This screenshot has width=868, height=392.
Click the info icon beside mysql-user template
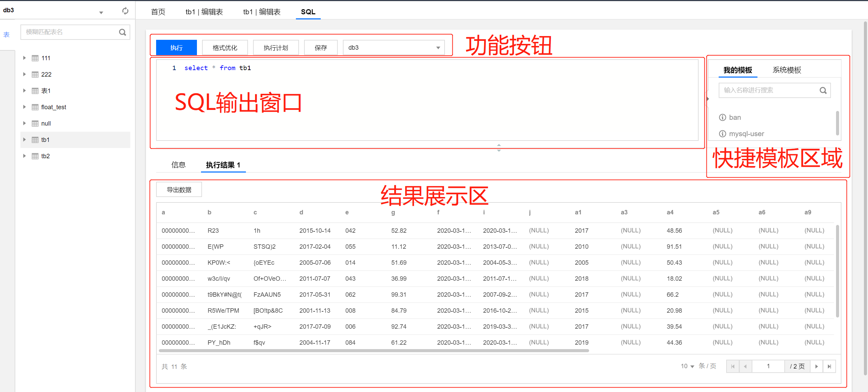point(722,134)
